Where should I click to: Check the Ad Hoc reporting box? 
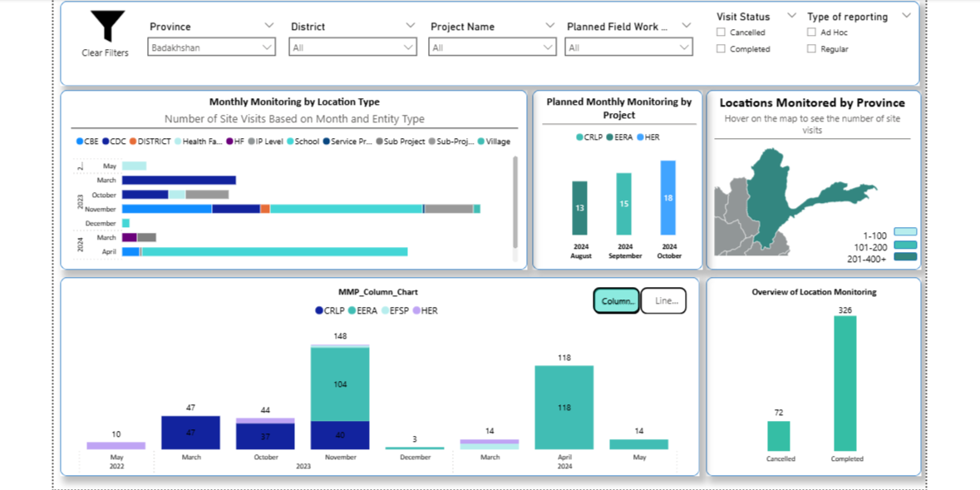[811, 32]
